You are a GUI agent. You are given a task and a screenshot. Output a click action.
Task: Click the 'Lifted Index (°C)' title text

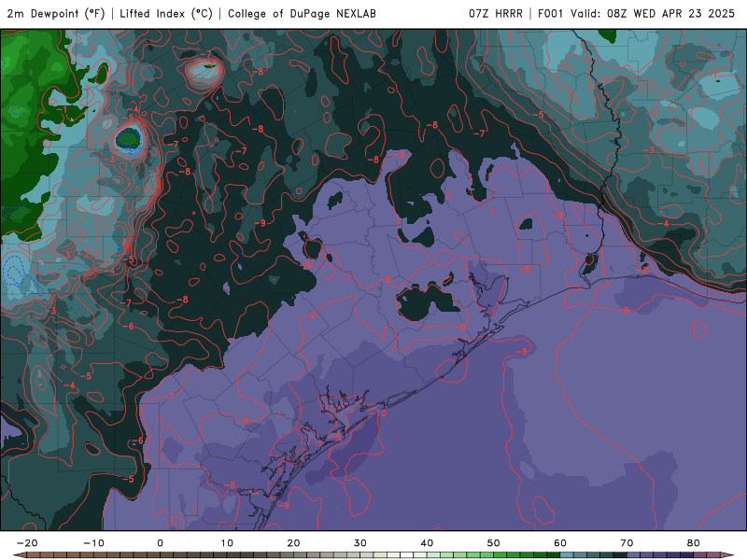pos(166,13)
